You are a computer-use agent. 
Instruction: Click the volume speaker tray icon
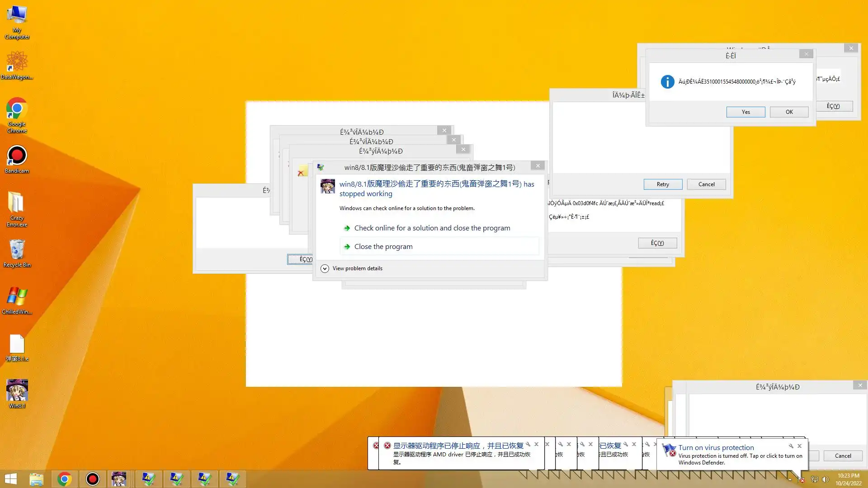point(825,479)
